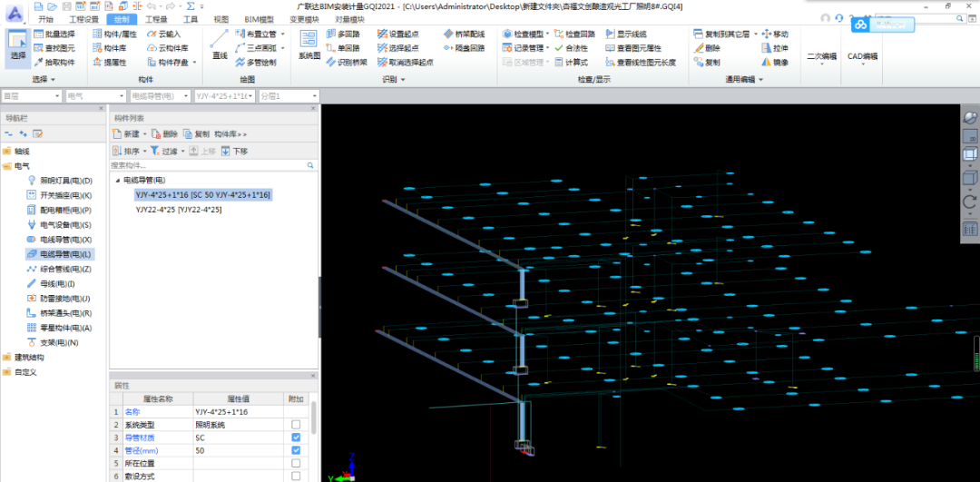Click 选择起点 choose start point
980x482 pixels.
(398, 48)
